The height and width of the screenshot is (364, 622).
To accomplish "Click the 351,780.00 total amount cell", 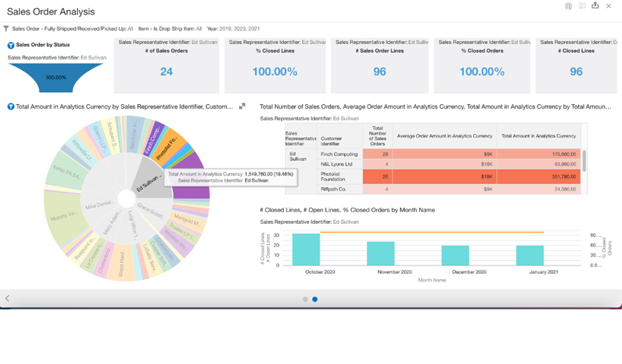I will pos(538,177).
